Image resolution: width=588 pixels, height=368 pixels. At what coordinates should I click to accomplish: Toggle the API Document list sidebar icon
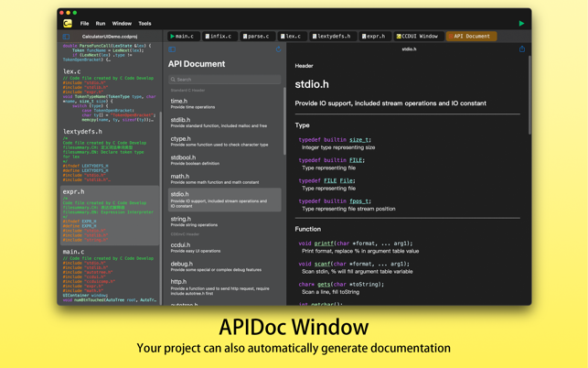172,49
